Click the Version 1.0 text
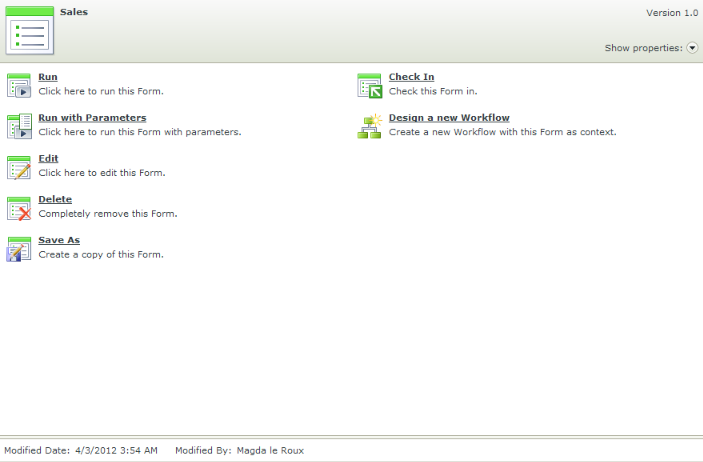The height and width of the screenshot is (462, 703). [x=672, y=13]
